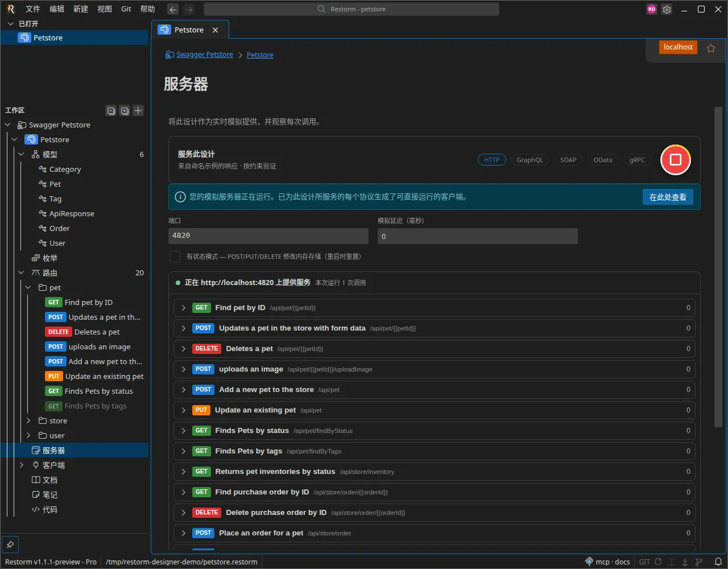Click the info icon in server banner

pos(180,197)
